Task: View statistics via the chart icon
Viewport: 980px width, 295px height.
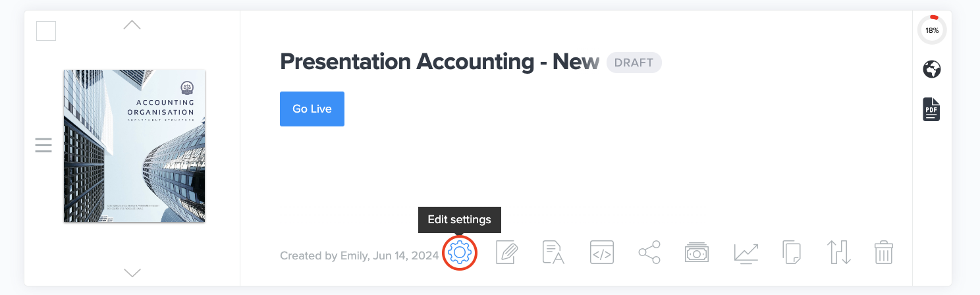Action: [x=746, y=253]
